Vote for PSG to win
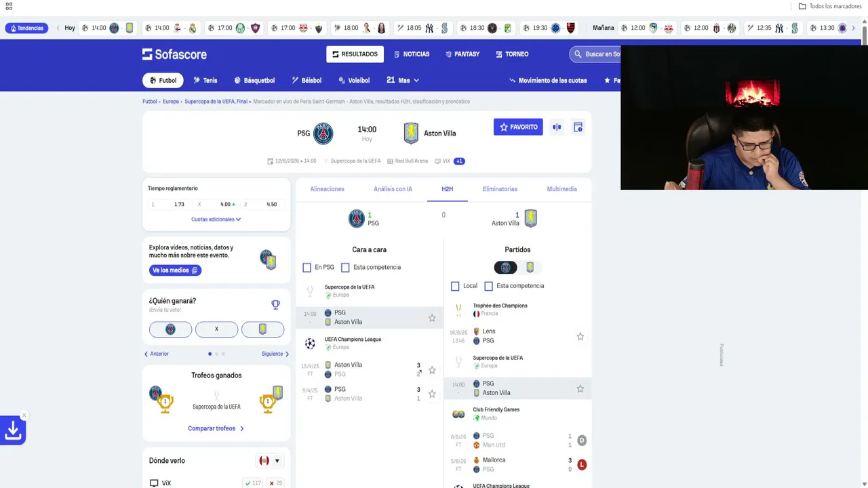This screenshot has width=868, height=488. [x=170, y=329]
